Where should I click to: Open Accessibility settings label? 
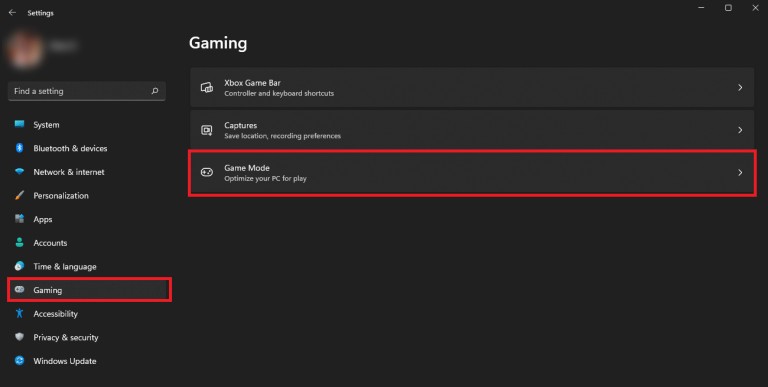55,314
